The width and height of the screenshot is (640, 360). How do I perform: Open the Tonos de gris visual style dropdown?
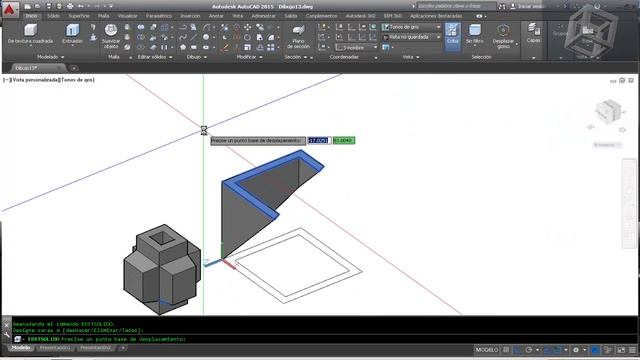(x=411, y=27)
